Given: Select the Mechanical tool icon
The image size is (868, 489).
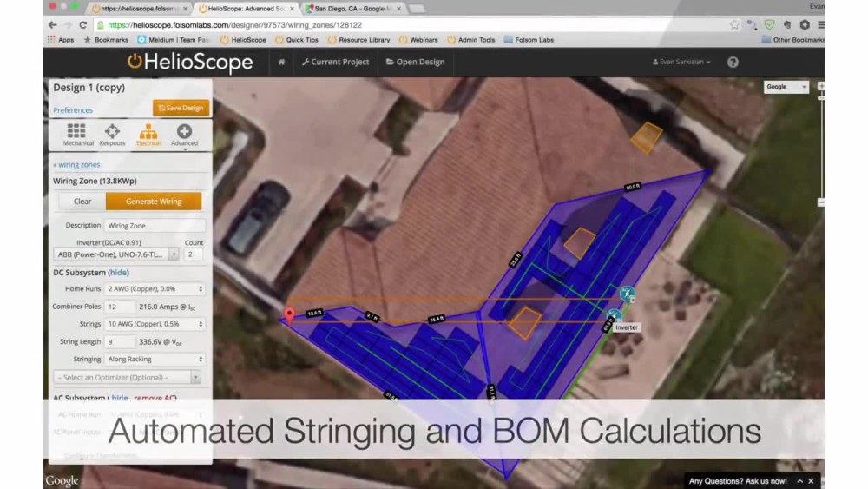Looking at the screenshot, I should point(76,135).
